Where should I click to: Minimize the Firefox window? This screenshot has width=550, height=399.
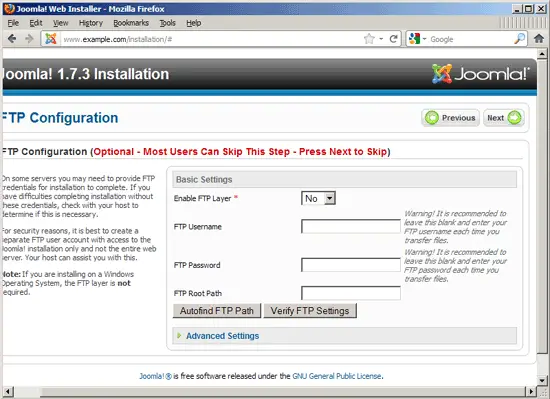point(517,9)
